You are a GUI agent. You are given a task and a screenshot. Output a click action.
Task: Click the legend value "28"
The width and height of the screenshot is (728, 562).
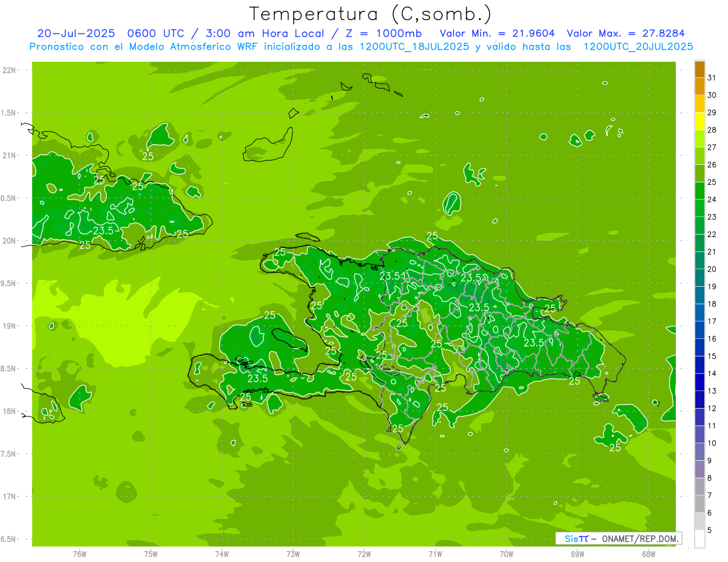pyautogui.click(x=712, y=130)
